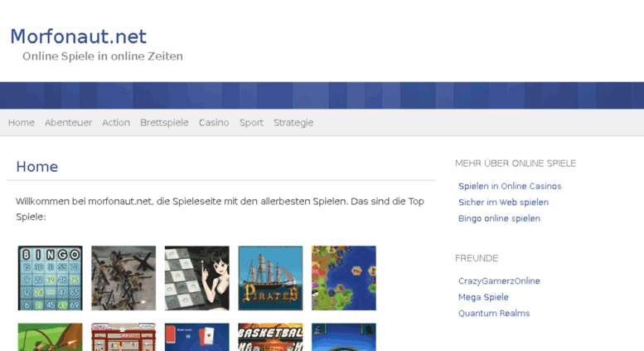Screen dimensions: 644x351
Task: Visit the Quantum Realms friend link
Action: pyautogui.click(x=494, y=313)
